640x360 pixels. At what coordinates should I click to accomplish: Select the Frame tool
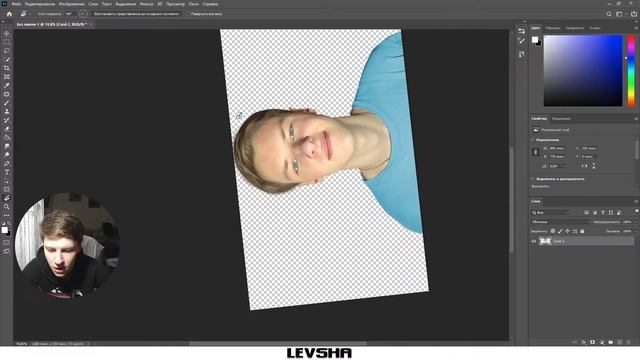point(7,77)
